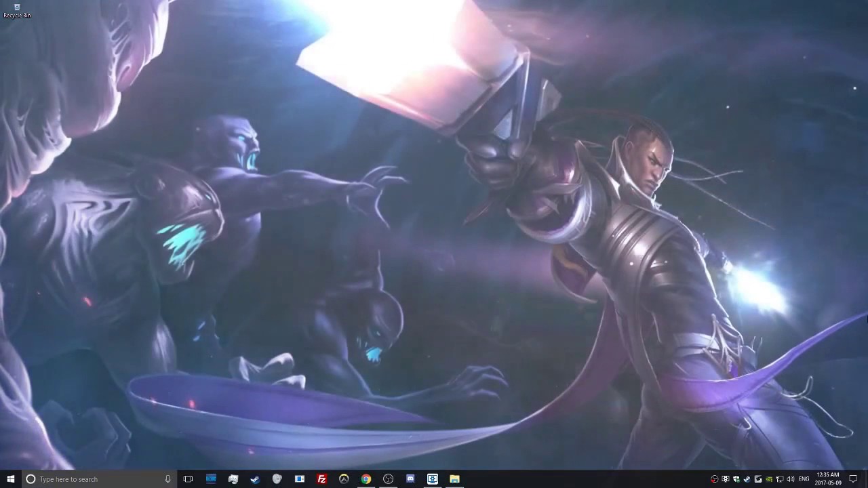
Task: Open the Logitech Gaming tray icon
Action: click(x=758, y=479)
